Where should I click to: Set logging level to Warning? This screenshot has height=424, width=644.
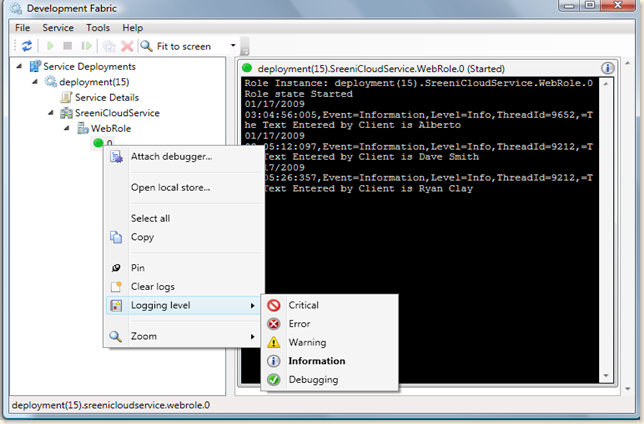click(330, 342)
